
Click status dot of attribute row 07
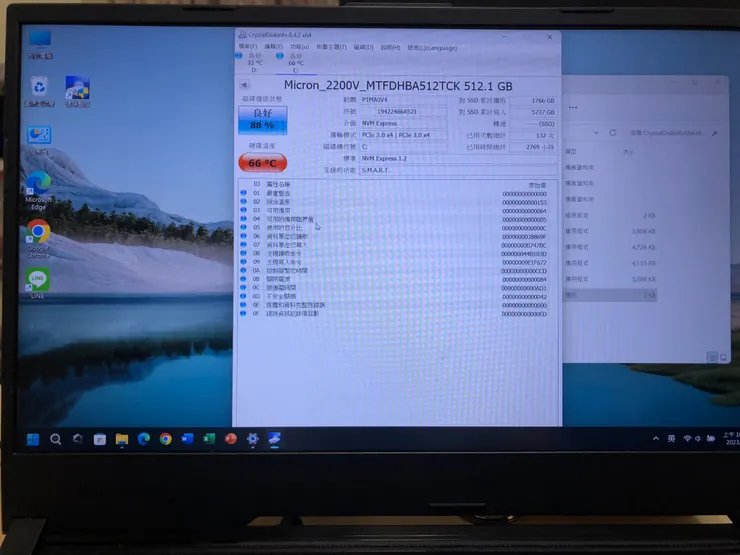(244, 244)
